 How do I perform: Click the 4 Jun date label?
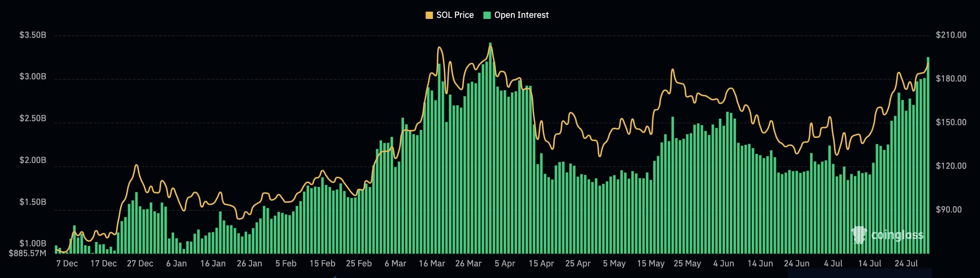[x=724, y=263]
